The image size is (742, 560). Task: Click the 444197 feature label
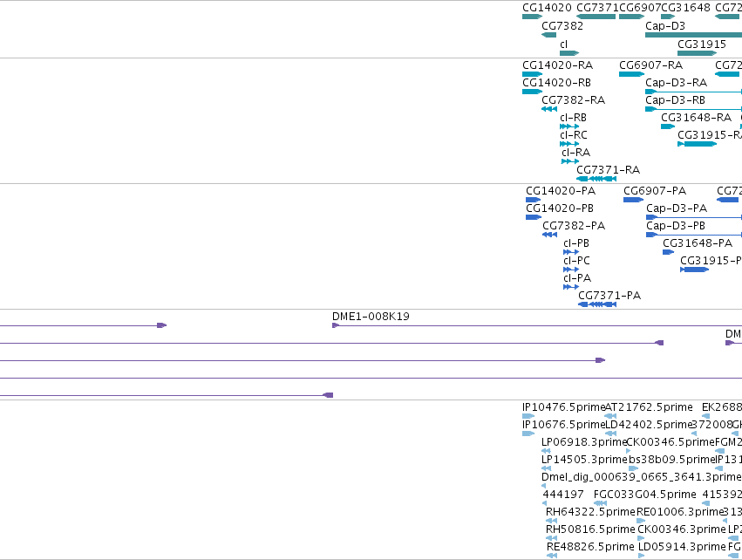563,495
